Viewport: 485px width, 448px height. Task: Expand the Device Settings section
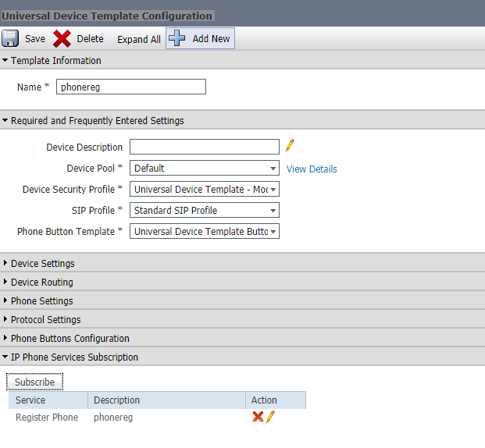tap(42, 264)
